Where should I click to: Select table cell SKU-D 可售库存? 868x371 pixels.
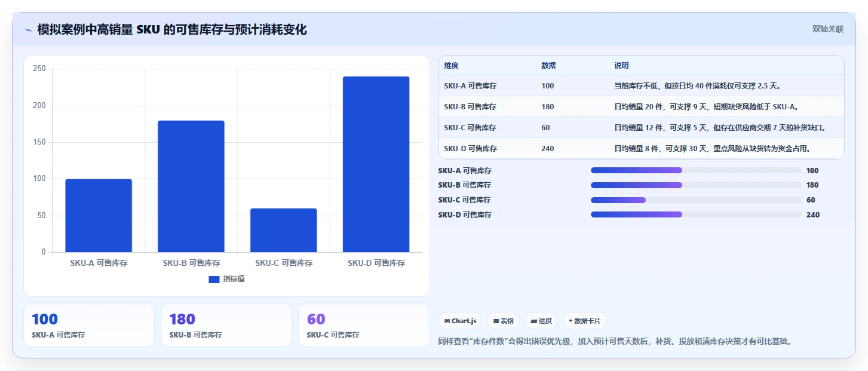coord(470,149)
